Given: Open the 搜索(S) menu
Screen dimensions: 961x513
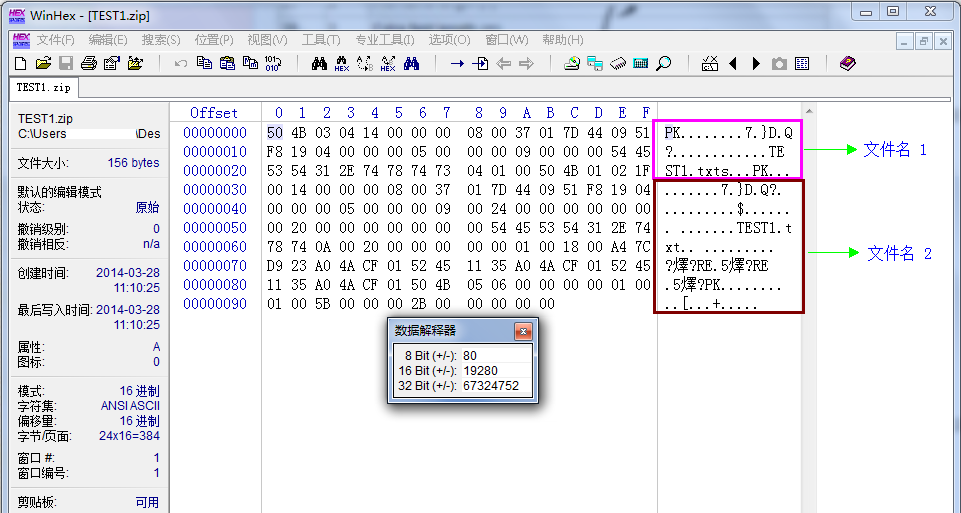Looking at the screenshot, I should pyautogui.click(x=161, y=40).
